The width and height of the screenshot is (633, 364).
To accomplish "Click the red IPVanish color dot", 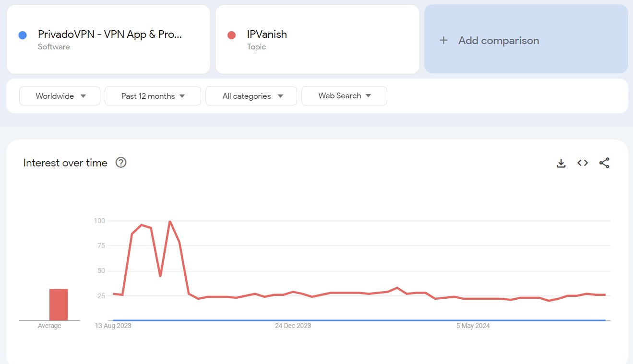I will [231, 35].
